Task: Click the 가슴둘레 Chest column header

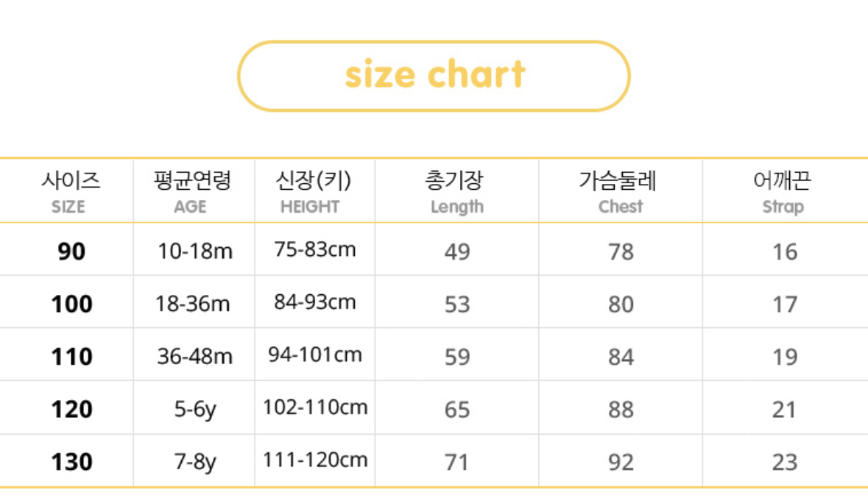Action: pyautogui.click(x=620, y=191)
